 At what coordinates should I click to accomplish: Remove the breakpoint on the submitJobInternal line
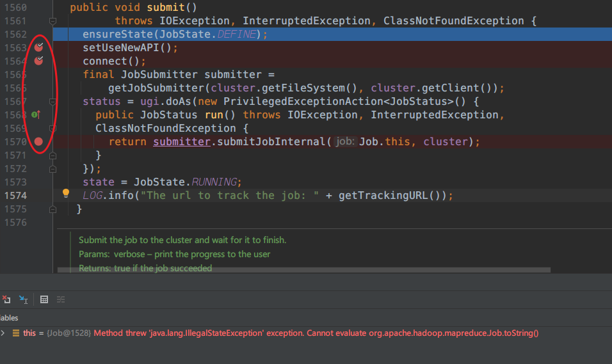coord(38,141)
